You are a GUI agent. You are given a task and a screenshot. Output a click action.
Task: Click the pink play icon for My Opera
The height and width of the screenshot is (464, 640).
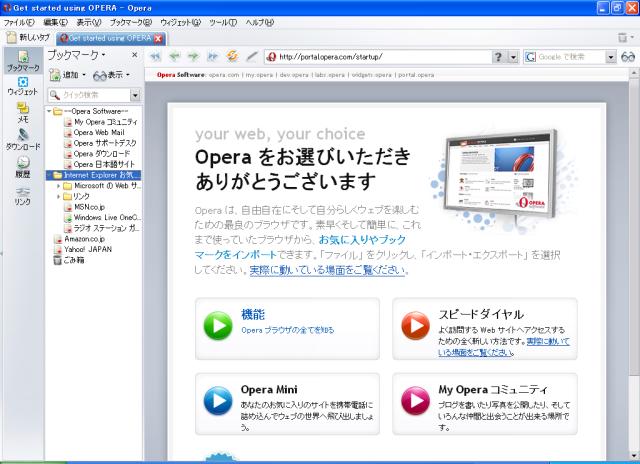(x=415, y=400)
